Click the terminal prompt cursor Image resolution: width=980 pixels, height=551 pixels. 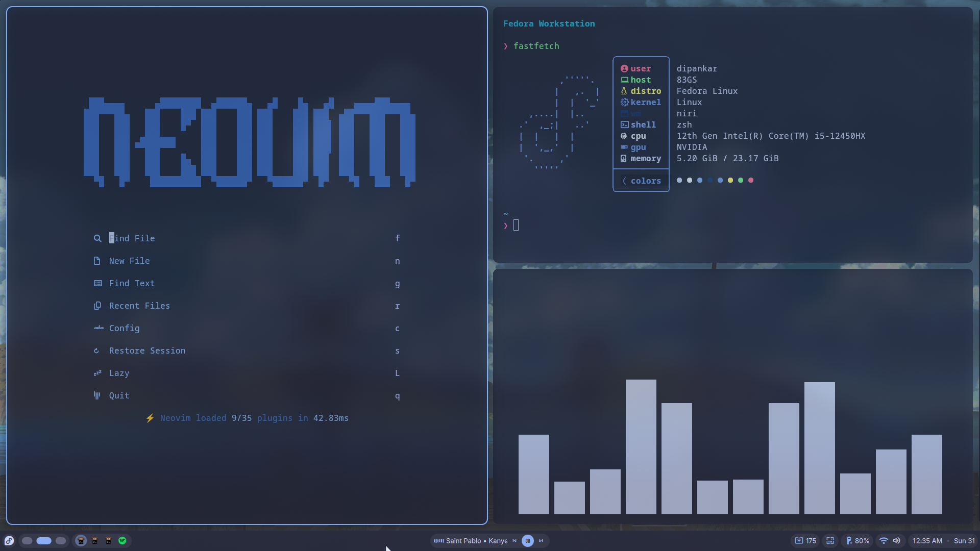[516, 225]
